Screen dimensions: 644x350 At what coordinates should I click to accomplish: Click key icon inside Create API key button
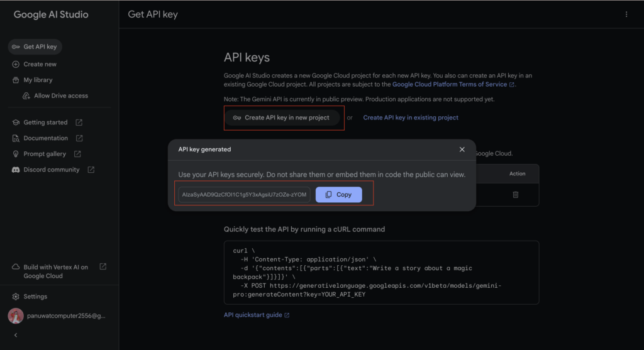click(x=237, y=118)
